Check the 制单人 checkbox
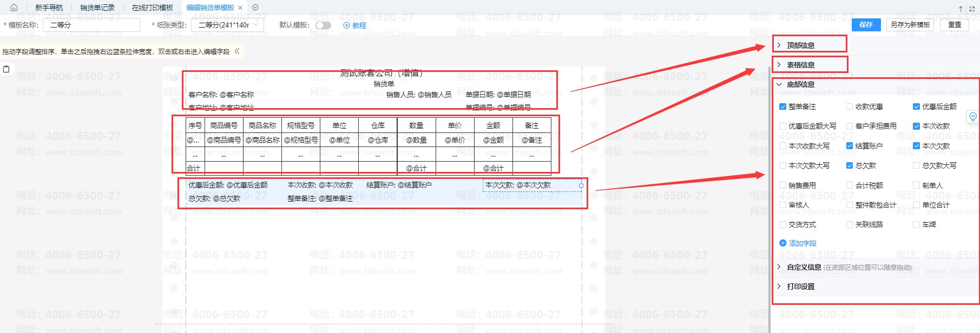 [916, 185]
